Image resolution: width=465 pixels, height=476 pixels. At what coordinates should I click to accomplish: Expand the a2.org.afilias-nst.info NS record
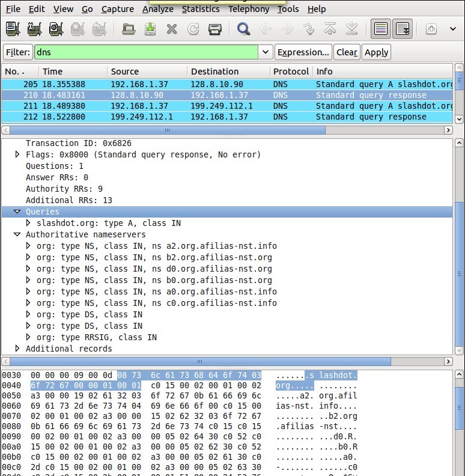coord(28,246)
